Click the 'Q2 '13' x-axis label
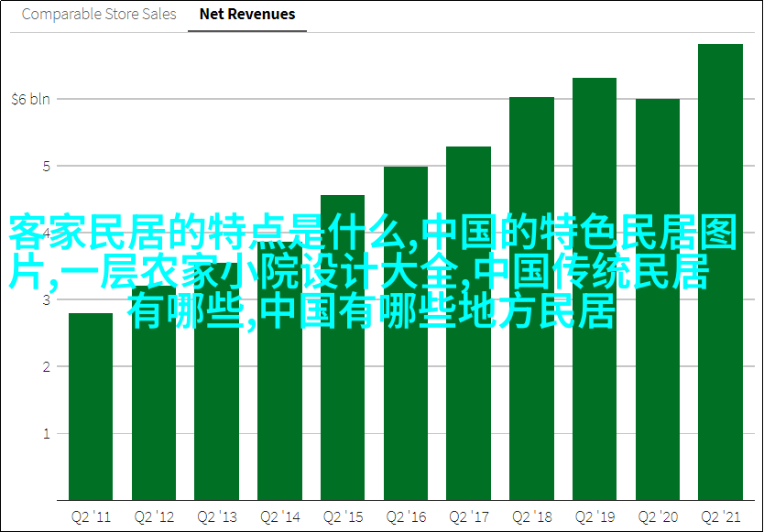The height and width of the screenshot is (532, 764). pyautogui.click(x=216, y=516)
